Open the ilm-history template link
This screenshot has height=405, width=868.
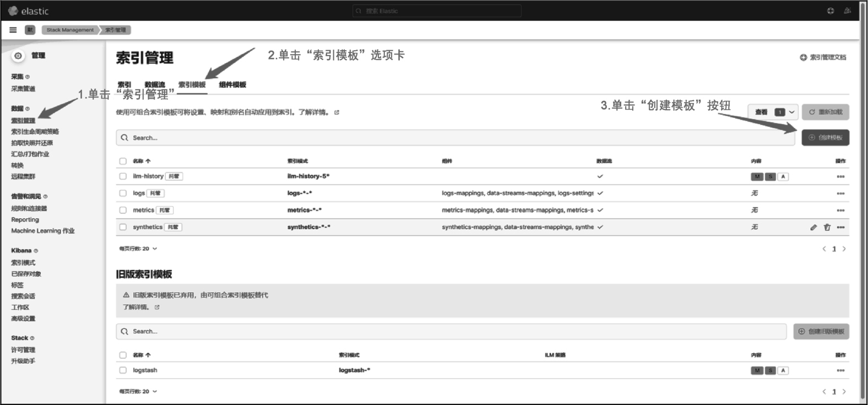148,176
